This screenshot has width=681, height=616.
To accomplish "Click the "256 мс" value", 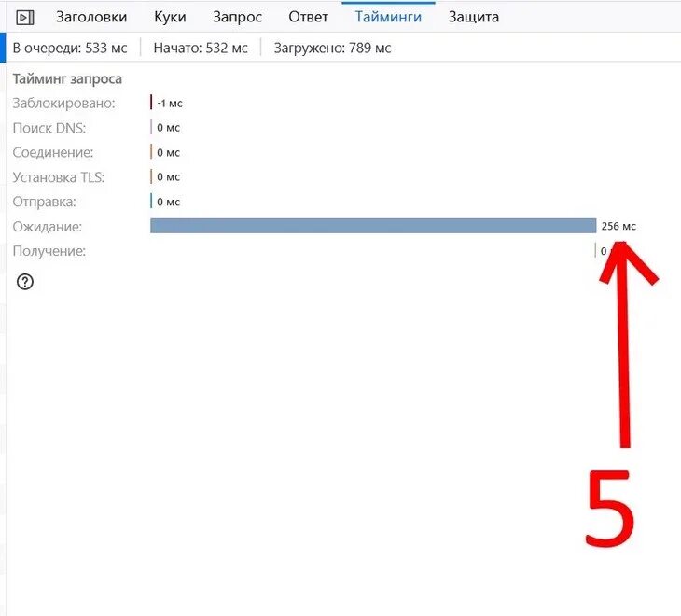I will pyautogui.click(x=618, y=226).
